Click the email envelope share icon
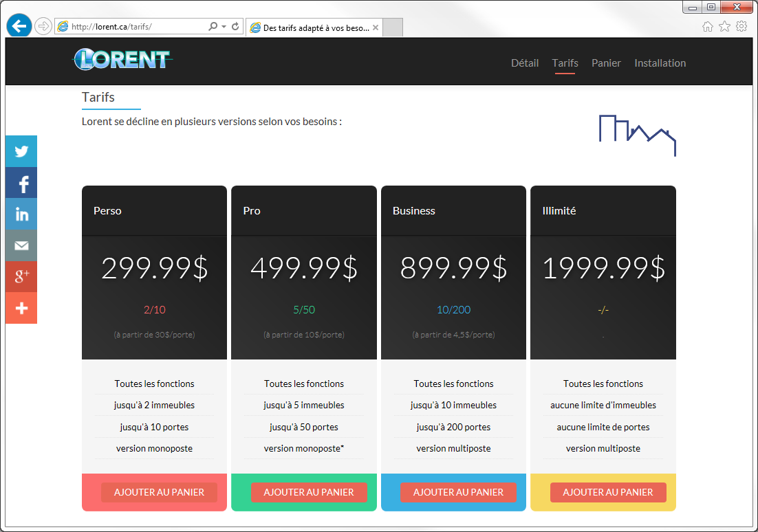The height and width of the screenshot is (532, 758). point(21,245)
